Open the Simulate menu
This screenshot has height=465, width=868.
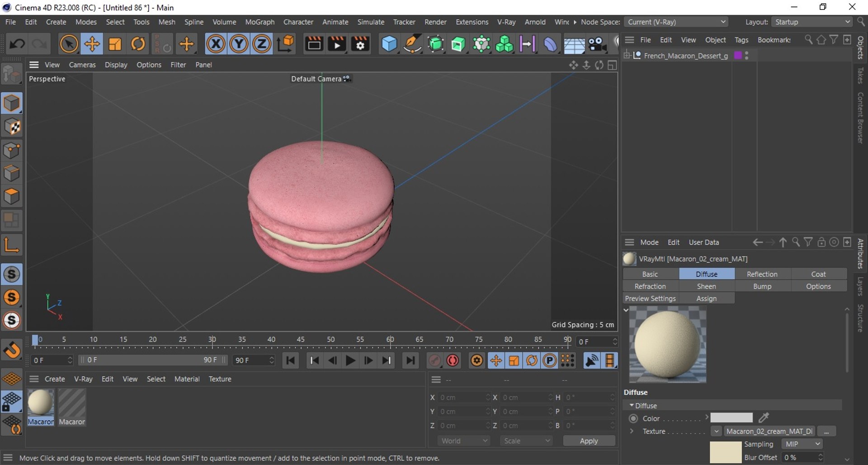(371, 22)
